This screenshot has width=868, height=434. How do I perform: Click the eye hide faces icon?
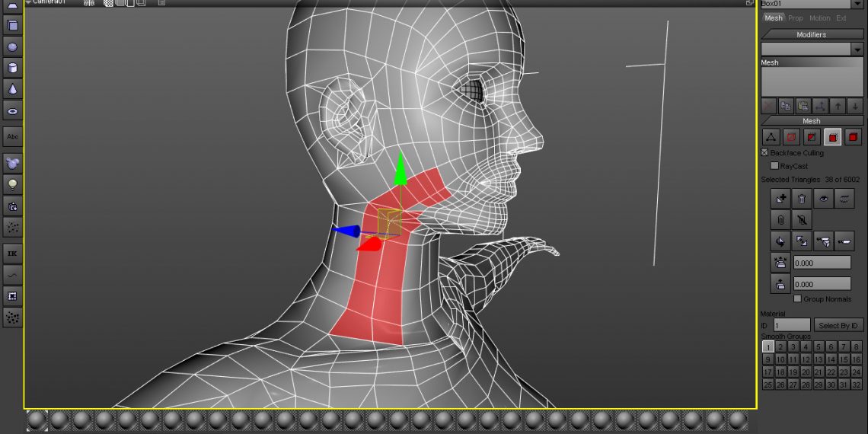[823, 199]
